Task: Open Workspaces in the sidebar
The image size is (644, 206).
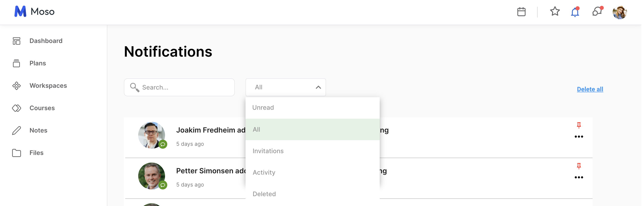Action: (x=40, y=86)
